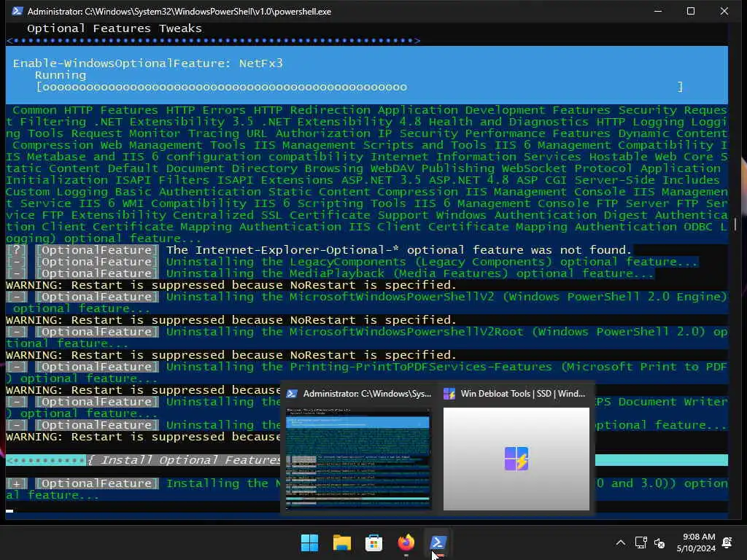Launch Microsoft Store from the taskbar
This screenshot has height=560, width=747.
click(373, 542)
